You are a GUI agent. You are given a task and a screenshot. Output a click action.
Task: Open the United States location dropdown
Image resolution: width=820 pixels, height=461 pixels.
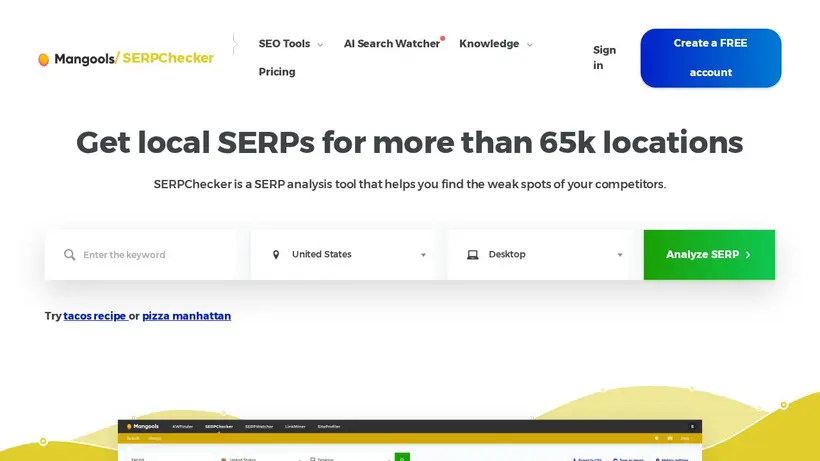(x=345, y=255)
